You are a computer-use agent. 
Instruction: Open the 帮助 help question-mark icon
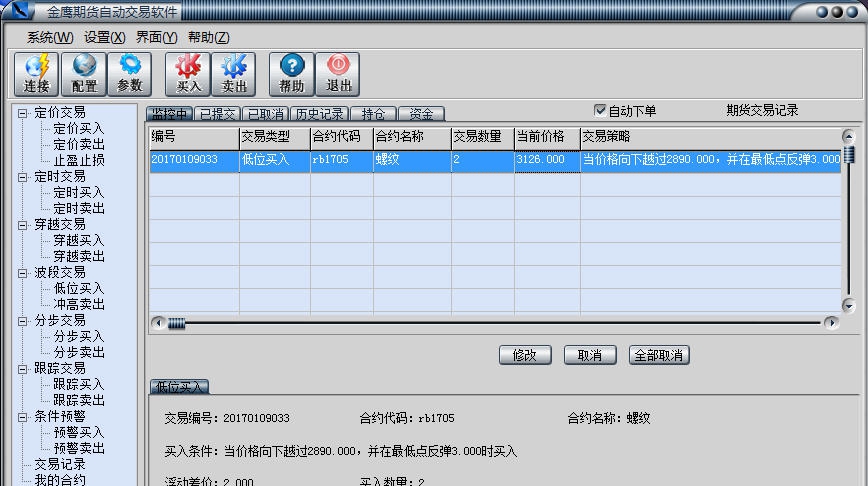pyautogui.click(x=292, y=74)
